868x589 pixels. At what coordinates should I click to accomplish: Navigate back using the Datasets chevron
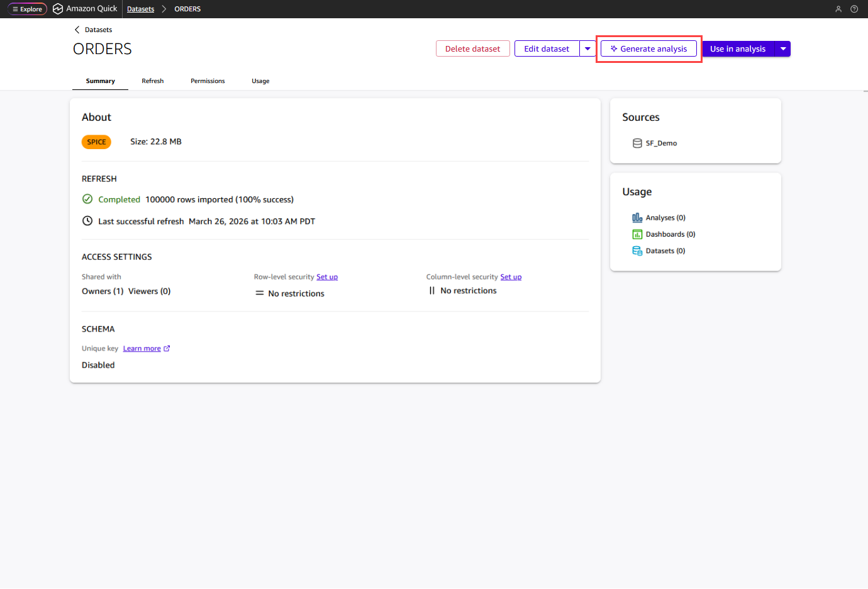click(x=77, y=29)
